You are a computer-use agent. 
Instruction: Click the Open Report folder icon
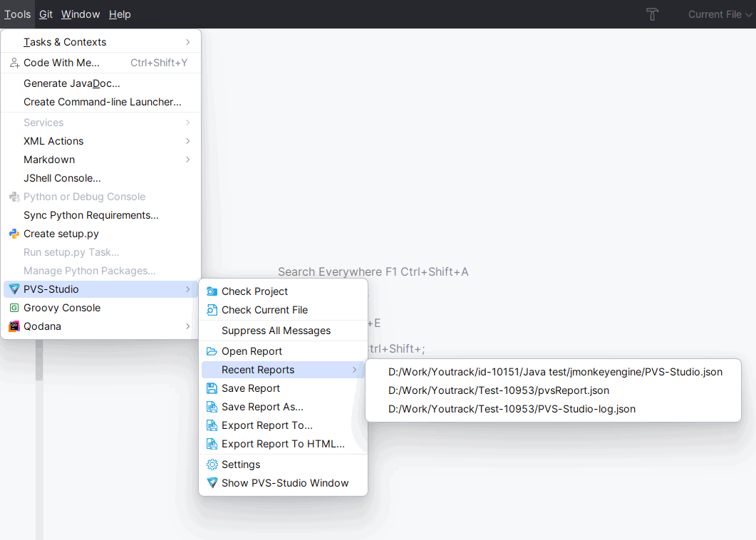coord(212,351)
